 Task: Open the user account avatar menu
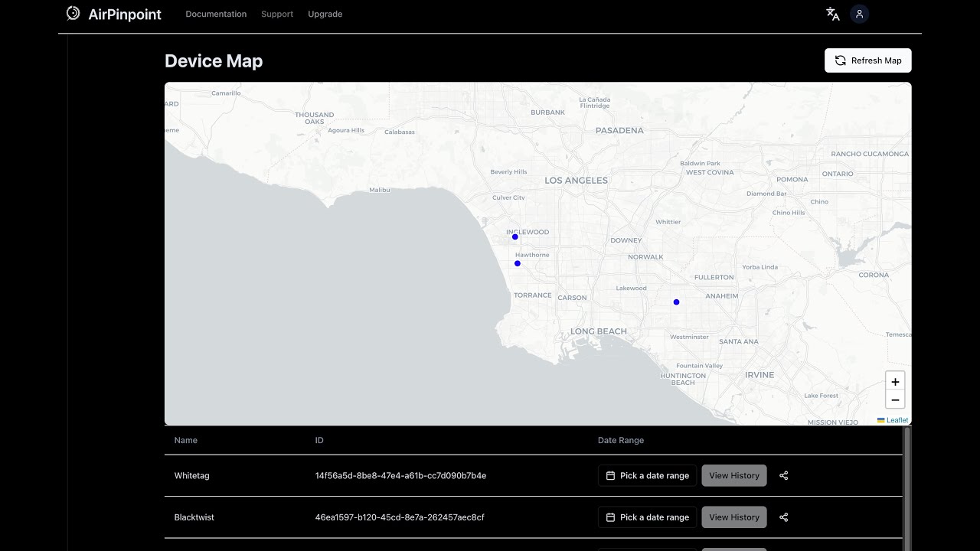point(859,14)
